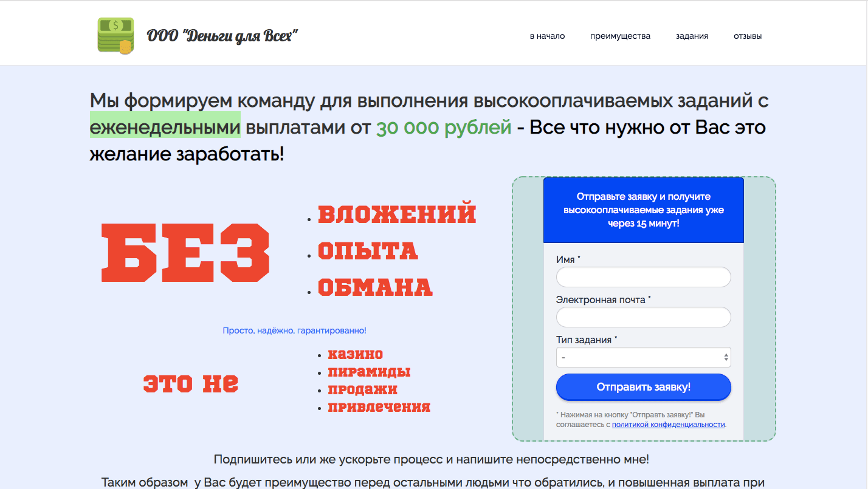
Task: Click the site title 'ООО Деньги для Всех'
Action: (x=222, y=35)
